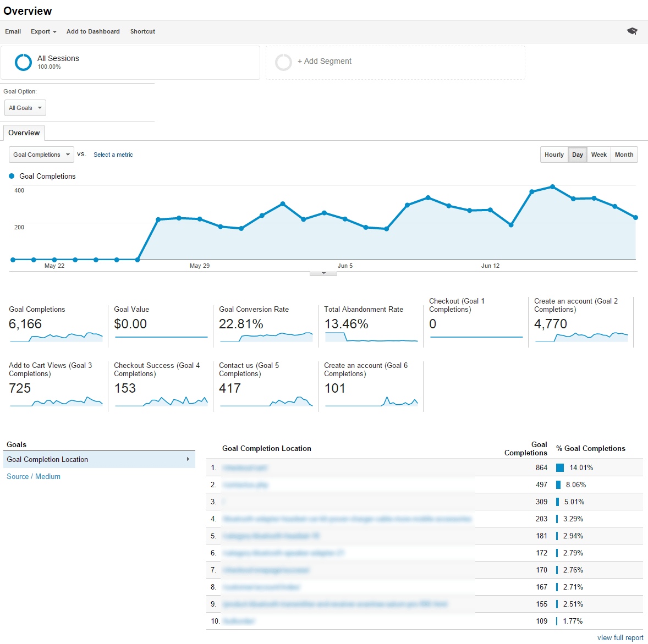Open the Source / Medium report
The width and height of the screenshot is (648, 644).
coord(33,476)
